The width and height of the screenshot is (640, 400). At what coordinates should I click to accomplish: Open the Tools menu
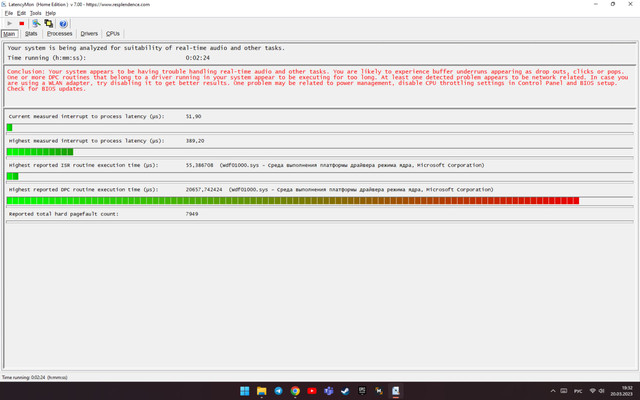pyautogui.click(x=36, y=13)
